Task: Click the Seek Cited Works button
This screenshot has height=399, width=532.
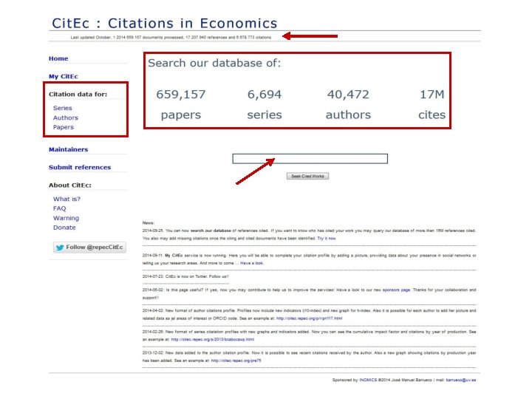Action: click(x=307, y=176)
